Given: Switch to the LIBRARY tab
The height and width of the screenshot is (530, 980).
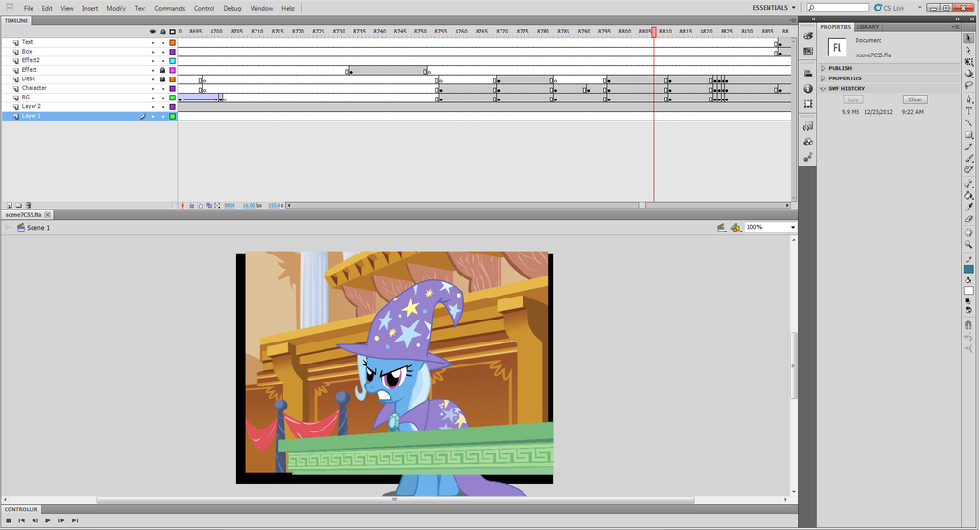Looking at the screenshot, I should click(x=868, y=27).
